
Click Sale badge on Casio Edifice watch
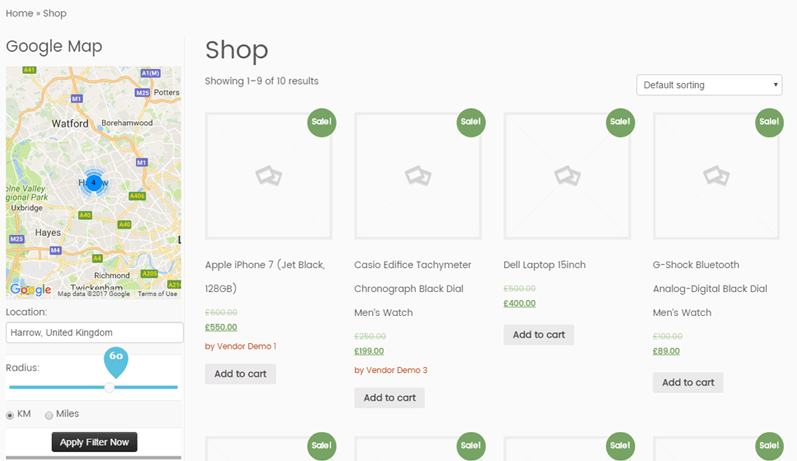(x=471, y=122)
